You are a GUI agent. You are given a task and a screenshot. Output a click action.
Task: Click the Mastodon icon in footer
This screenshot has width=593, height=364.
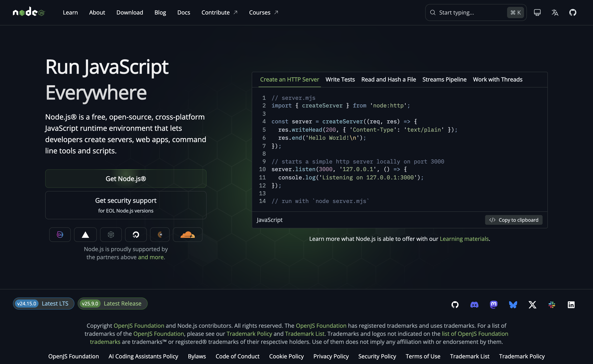coord(494,304)
